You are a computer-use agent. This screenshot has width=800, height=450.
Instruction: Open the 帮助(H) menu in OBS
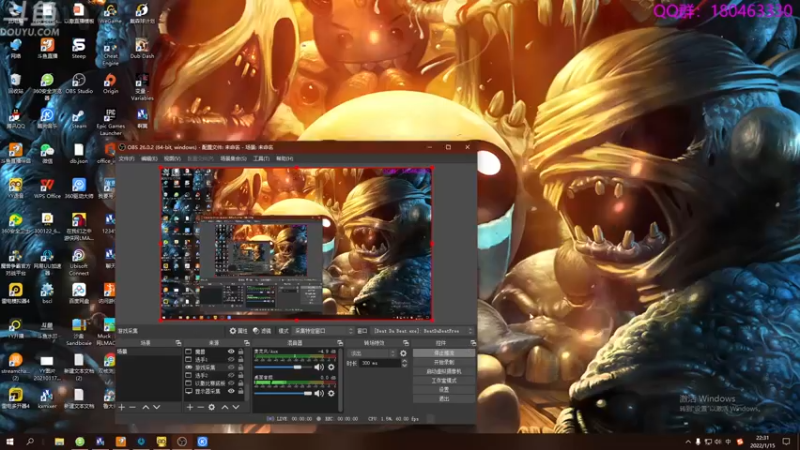(285, 159)
